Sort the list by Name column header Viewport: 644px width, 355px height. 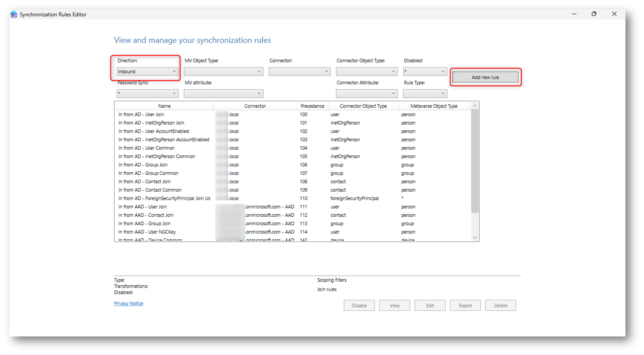pos(164,106)
